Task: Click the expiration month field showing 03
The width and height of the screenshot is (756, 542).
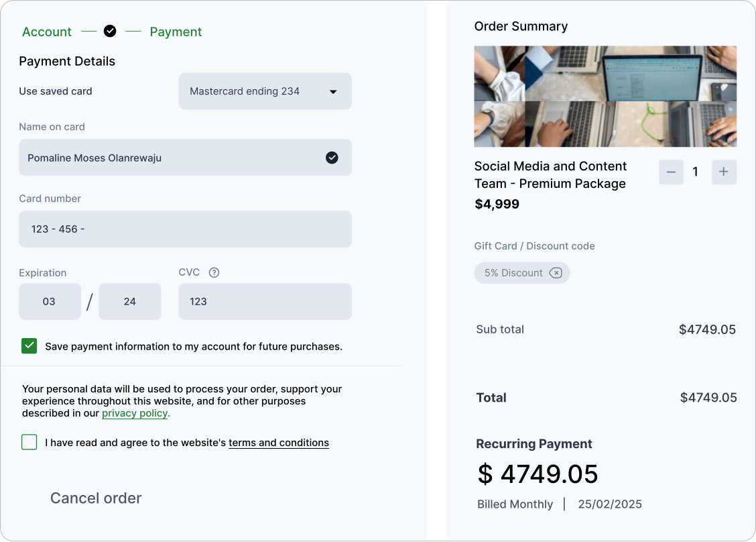Action: [50, 302]
